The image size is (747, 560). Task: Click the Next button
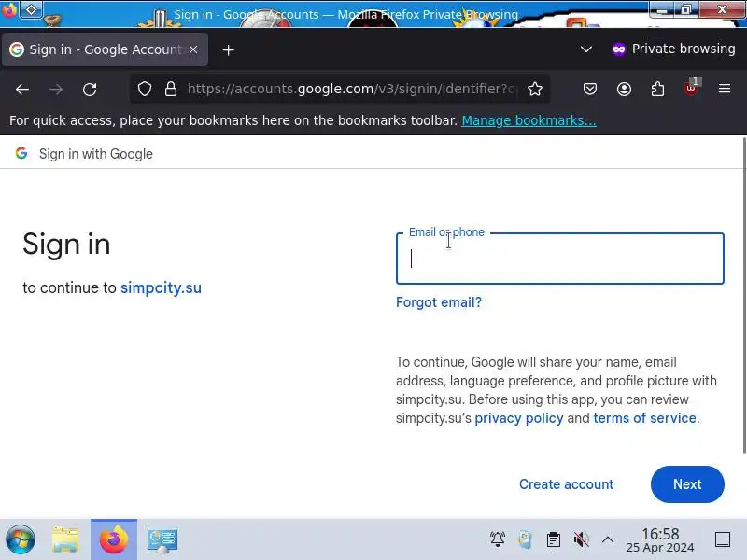tap(687, 484)
